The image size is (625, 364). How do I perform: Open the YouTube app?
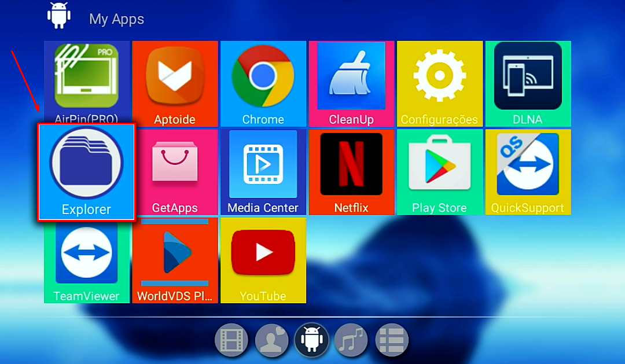[x=263, y=260]
